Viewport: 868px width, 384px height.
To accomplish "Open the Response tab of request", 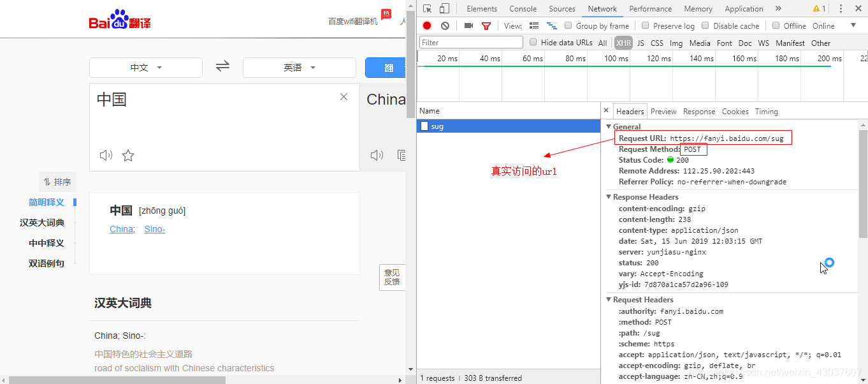I will pos(699,111).
